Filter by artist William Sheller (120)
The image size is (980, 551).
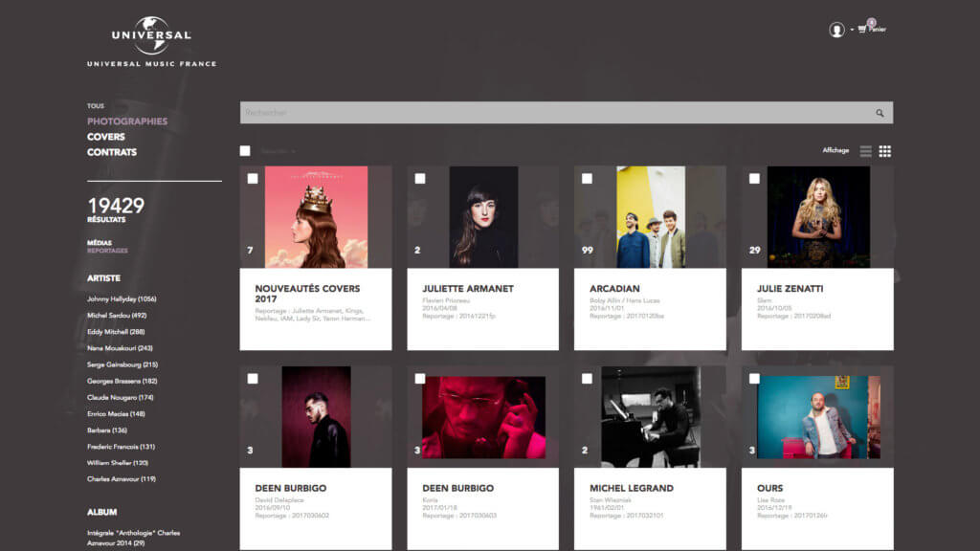[x=118, y=463]
